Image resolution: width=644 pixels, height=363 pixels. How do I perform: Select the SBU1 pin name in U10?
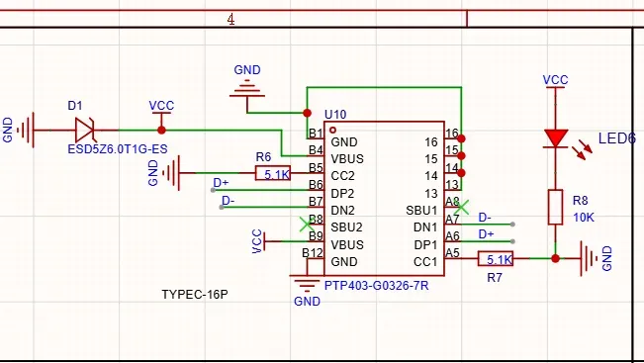tap(421, 211)
